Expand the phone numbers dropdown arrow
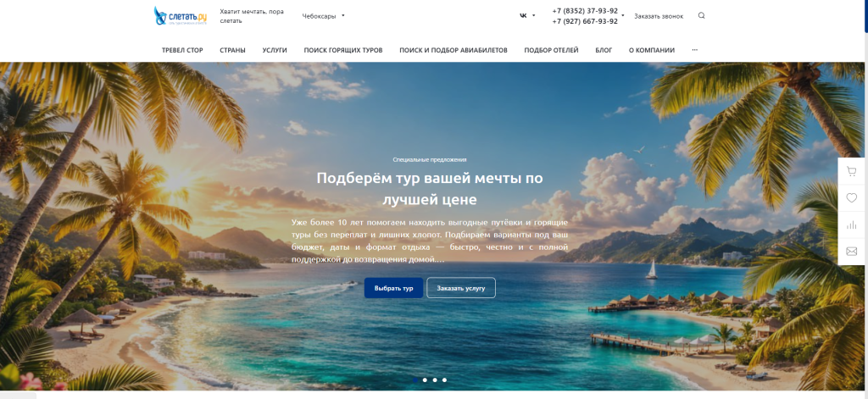Screen dimensions: 868x399 tap(623, 15)
